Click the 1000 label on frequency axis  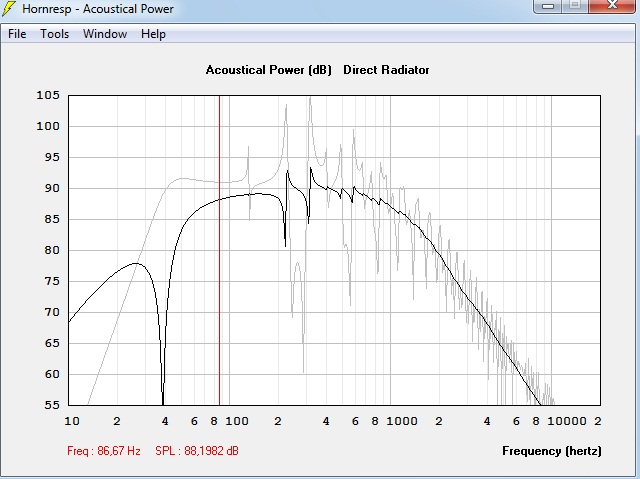(x=402, y=421)
